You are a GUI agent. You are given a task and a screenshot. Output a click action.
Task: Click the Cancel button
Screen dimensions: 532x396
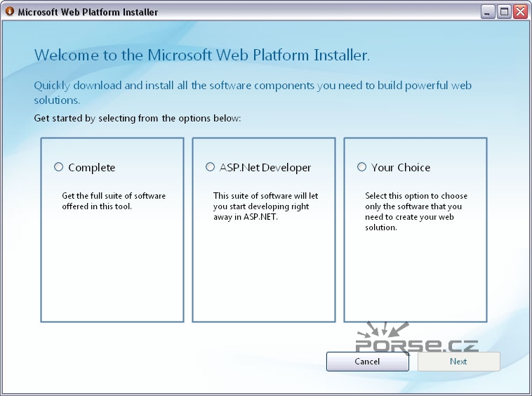point(368,362)
